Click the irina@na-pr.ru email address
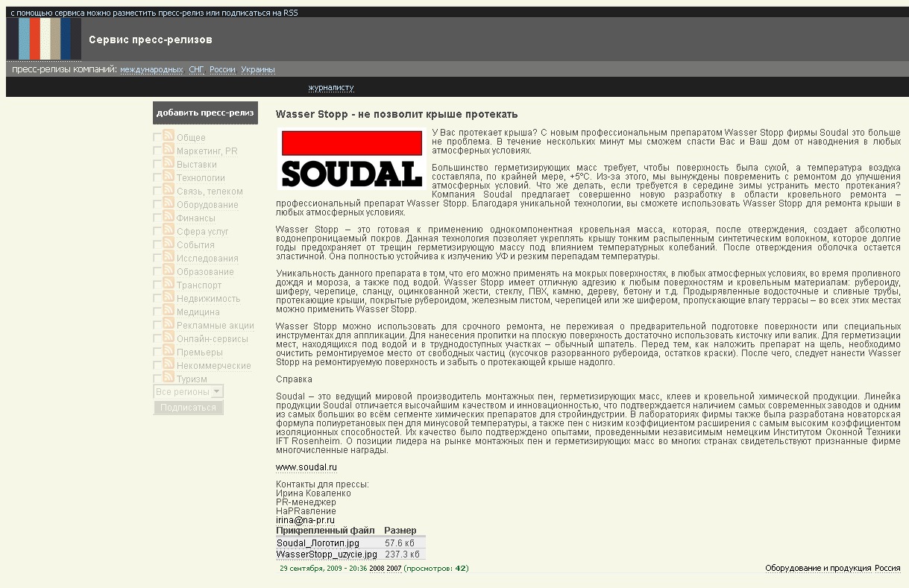This screenshot has width=909, height=588. [305, 520]
